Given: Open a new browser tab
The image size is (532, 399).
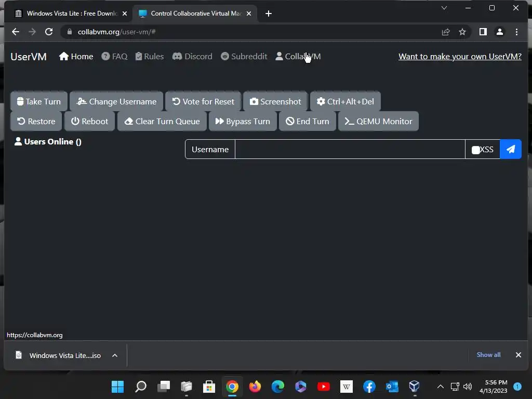Looking at the screenshot, I should point(269,14).
